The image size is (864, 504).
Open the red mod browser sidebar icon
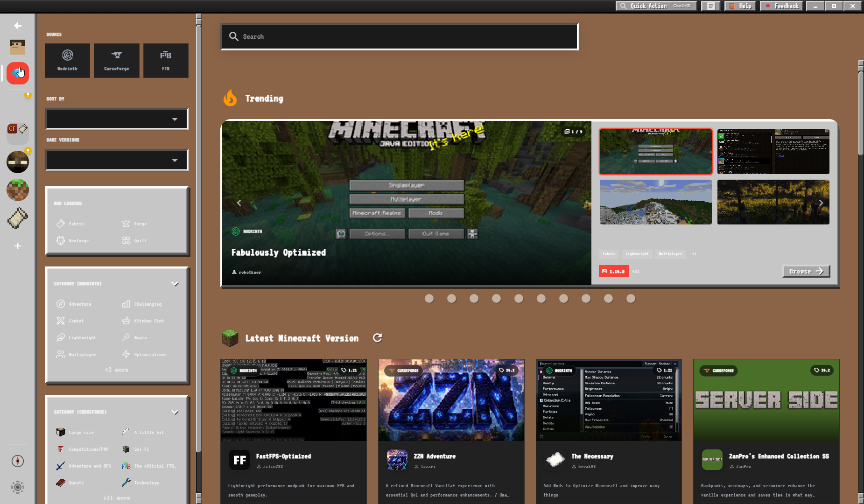18,73
